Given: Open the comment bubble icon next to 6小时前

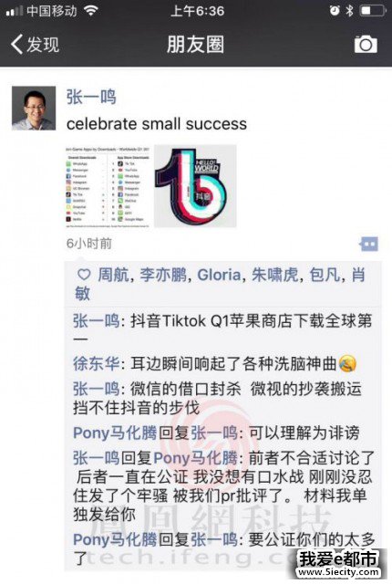Looking at the screenshot, I should pos(369,244).
